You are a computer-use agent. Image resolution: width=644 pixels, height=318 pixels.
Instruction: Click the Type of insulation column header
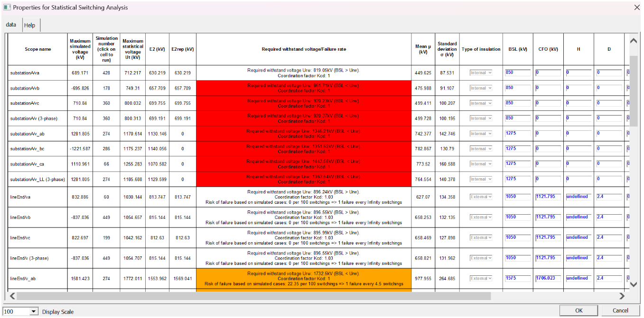pyautogui.click(x=481, y=49)
